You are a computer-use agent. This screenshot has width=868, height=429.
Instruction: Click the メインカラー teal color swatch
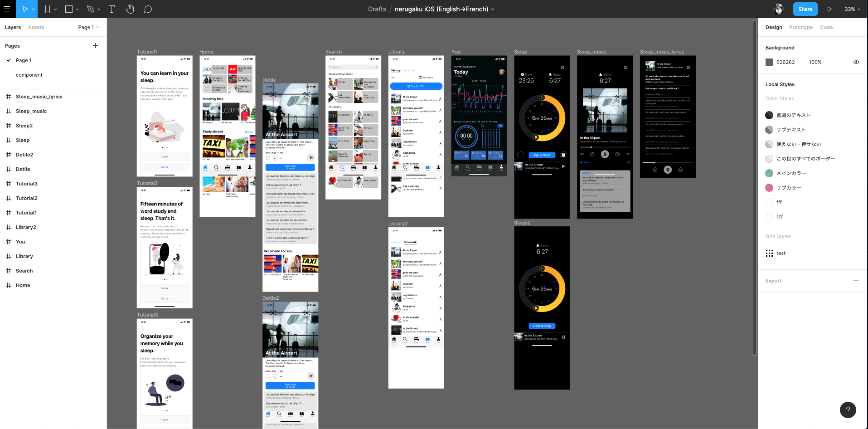[x=769, y=173]
